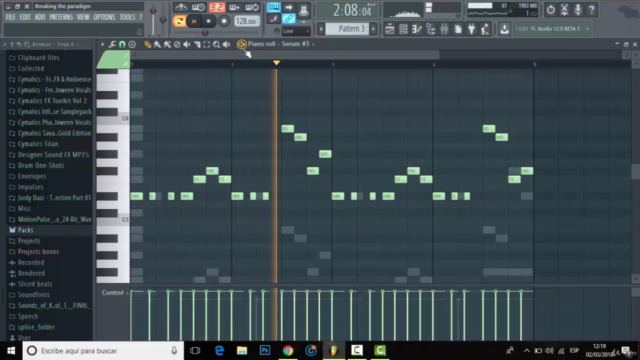Click the help question mark icon
640x360 pixels.
point(591,9)
